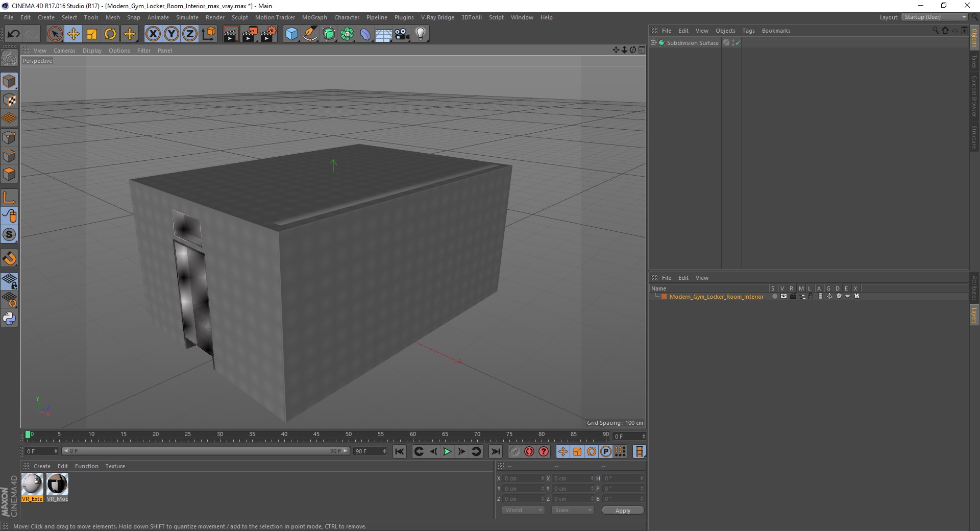Enable polygons mode in left toolbar
Screen dimensions: 980x531
click(9, 174)
